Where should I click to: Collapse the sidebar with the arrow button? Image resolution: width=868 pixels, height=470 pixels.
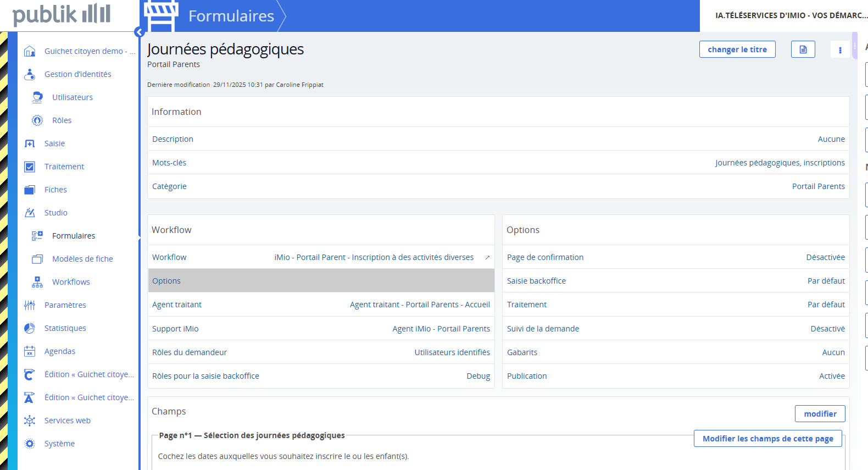(139, 32)
